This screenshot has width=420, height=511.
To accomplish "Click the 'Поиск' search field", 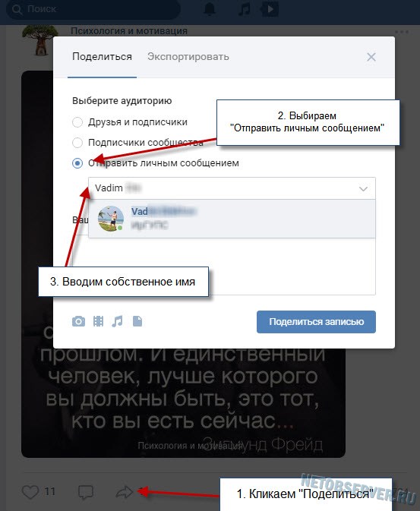I will 93,9.
